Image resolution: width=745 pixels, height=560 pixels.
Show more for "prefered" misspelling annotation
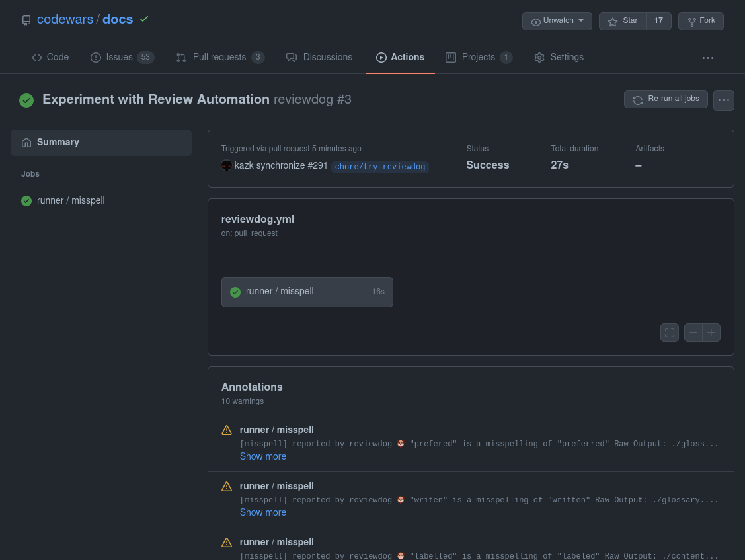[262, 456]
